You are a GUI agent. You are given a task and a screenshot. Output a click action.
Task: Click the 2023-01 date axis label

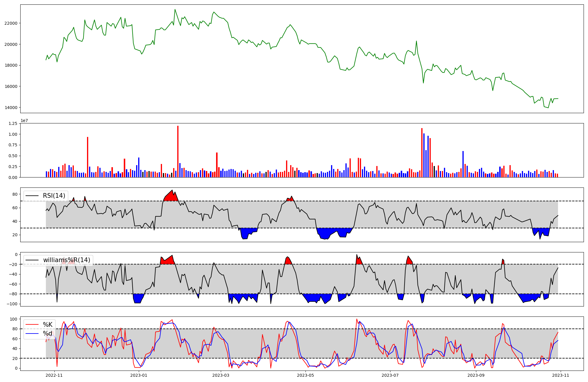click(138, 375)
